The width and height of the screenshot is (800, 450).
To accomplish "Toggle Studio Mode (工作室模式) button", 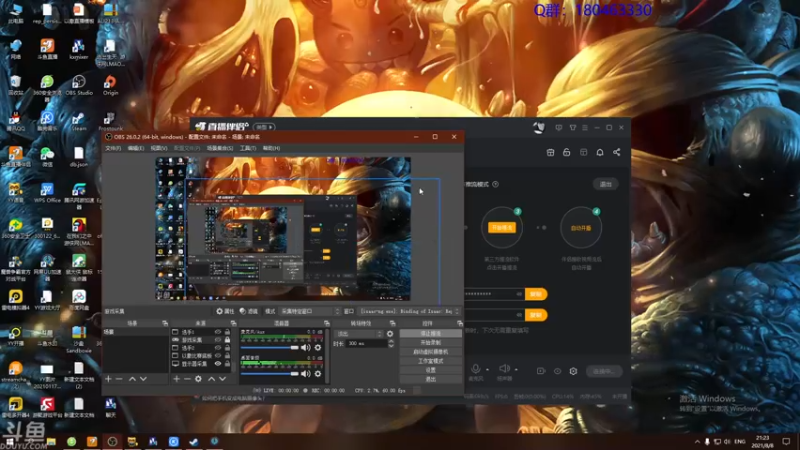I will (431, 361).
